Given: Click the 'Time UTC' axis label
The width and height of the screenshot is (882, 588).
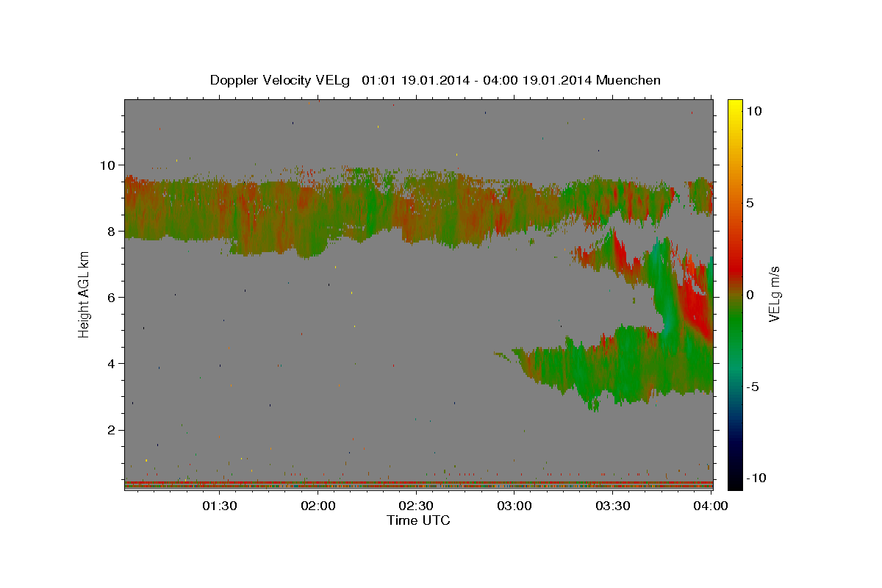Looking at the screenshot, I should pyautogui.click(x=418, y=520).
